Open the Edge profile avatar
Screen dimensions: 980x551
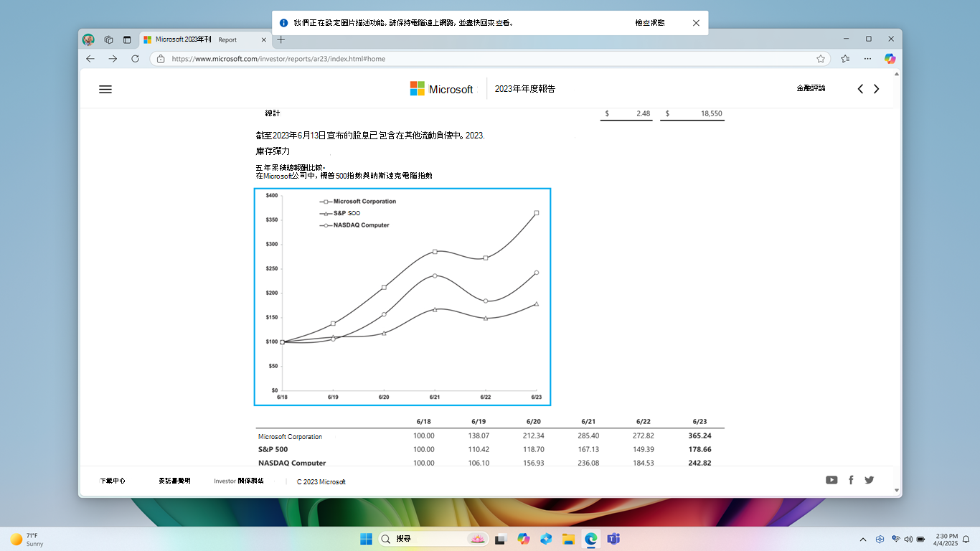pos(88,39)
